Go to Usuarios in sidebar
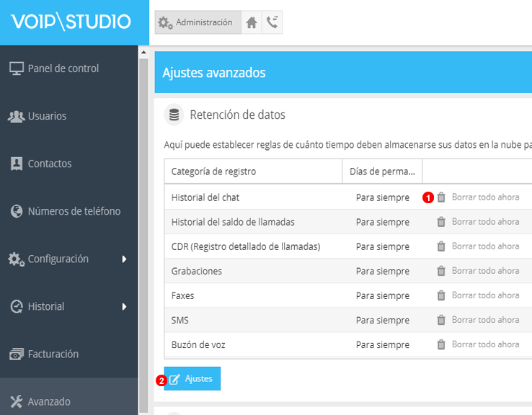Viewport: 532px width, 415px height. tap(47, 116)
